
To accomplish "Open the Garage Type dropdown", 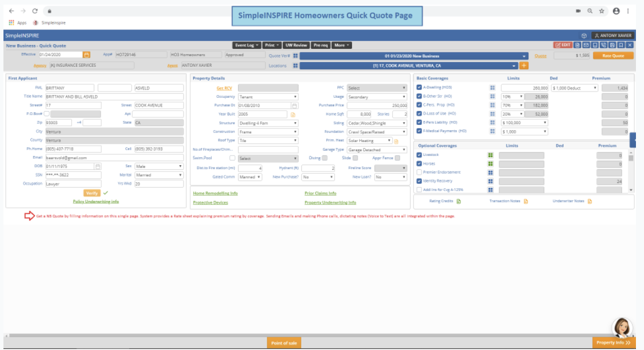I will pos(377,150).
